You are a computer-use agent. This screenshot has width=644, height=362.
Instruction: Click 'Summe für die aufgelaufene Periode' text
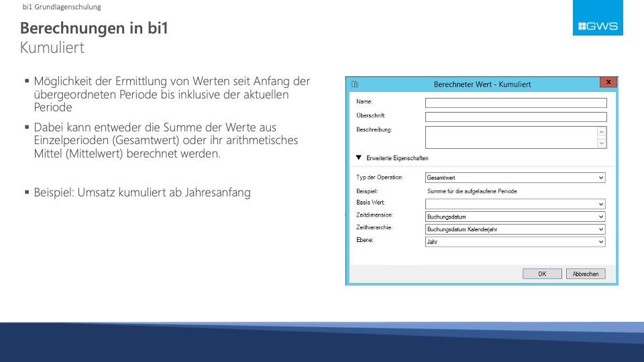(x=472, y=191)
